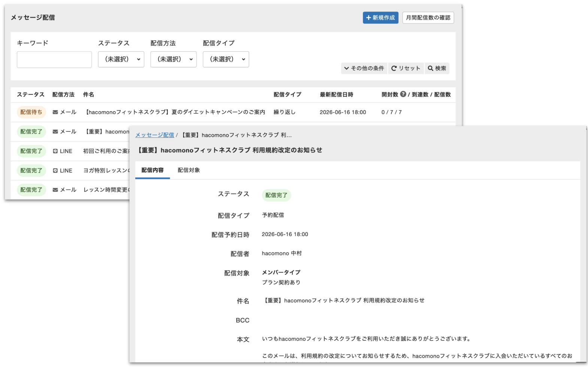The height and width of the screenshot is (367, 588).
Task: Click the mail icon in the レッスン時間変更 row
Action: click(x=55, y=190)
